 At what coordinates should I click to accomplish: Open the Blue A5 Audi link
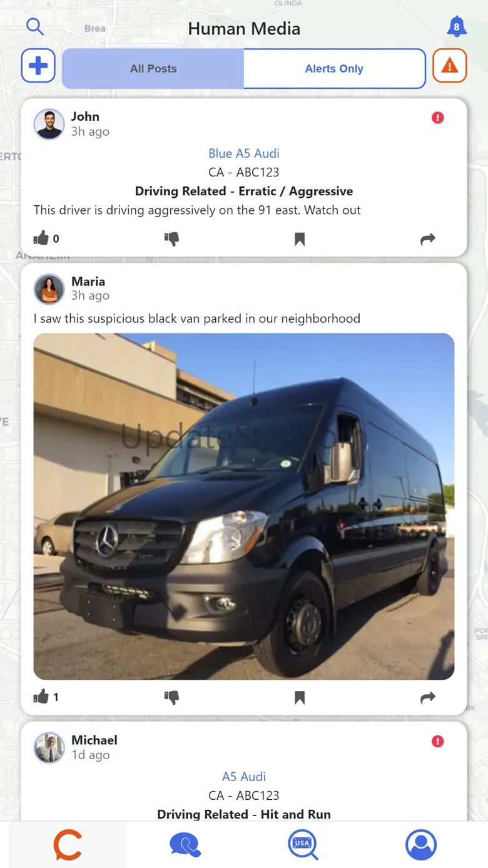point(244,153)
